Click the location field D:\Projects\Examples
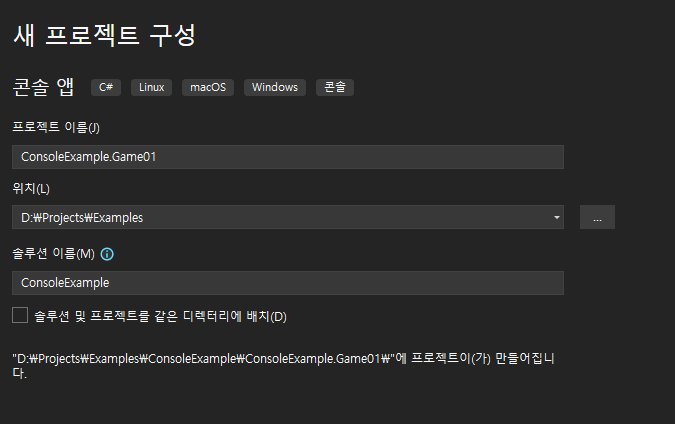The height and width of the screenshot is (424, 675). (x=288, y=217)
